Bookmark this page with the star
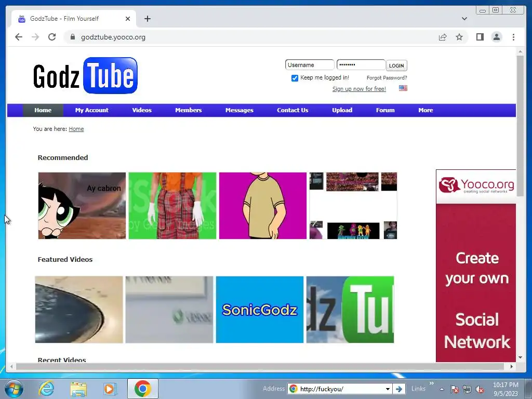The image size is (532, 399). click(459, 37)
